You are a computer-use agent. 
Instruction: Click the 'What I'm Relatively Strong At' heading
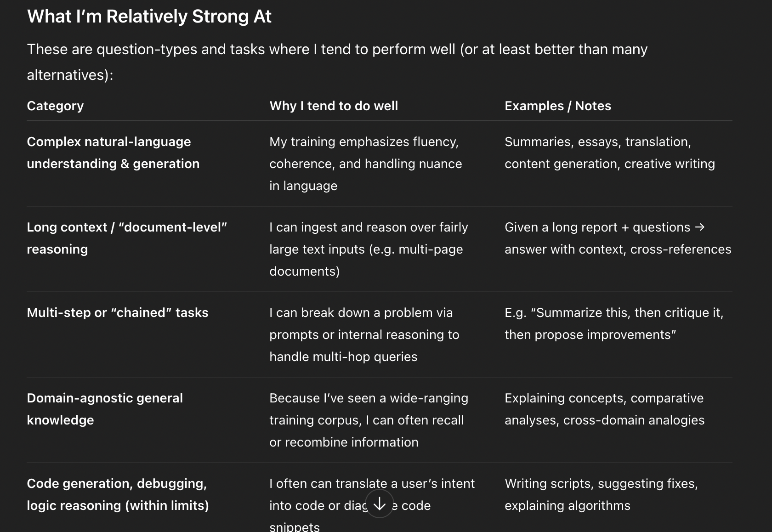coord(149,17)
